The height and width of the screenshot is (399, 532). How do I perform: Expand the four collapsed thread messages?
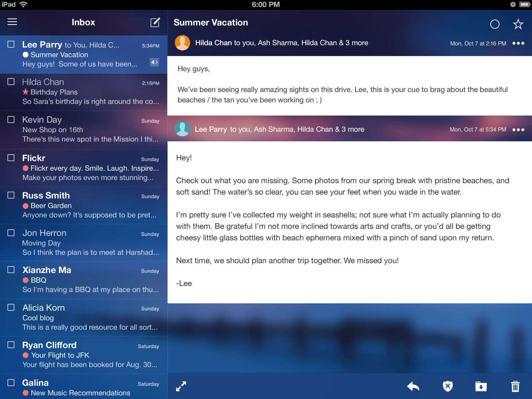(x=154, y=62)
